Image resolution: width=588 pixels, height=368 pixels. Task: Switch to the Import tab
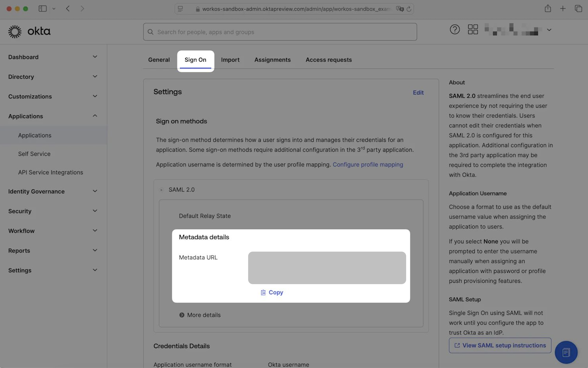tap(230, 60)
